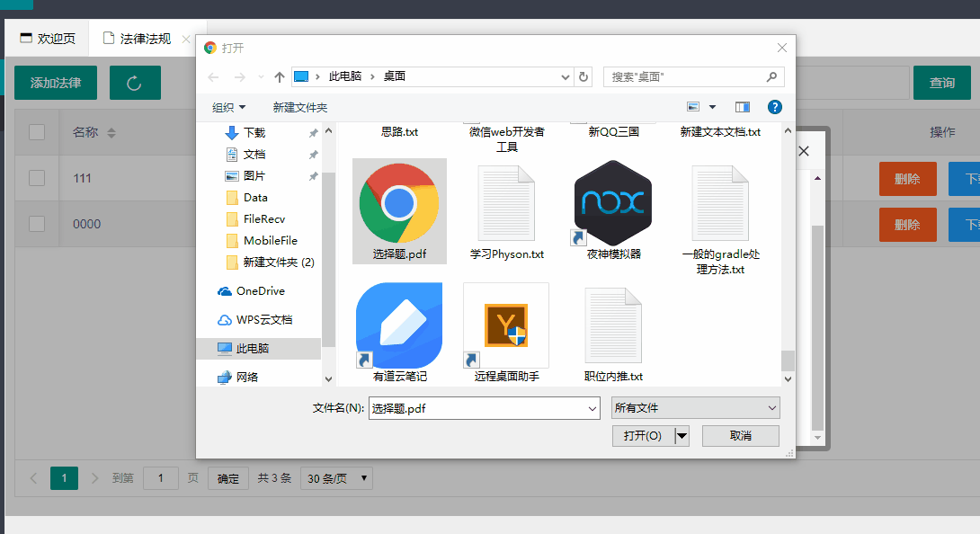Click the teal refresh icon button
The height and width of the screenshot is (534, 980).
click(x=135, y=82)
